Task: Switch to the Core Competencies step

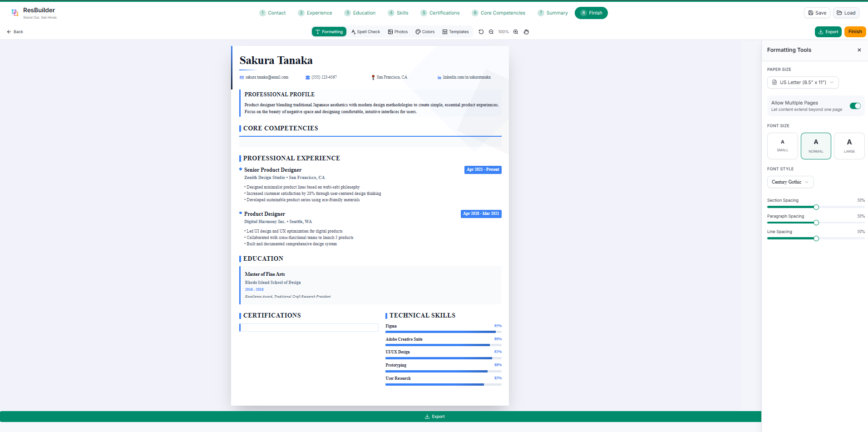Action: point(498,13)
